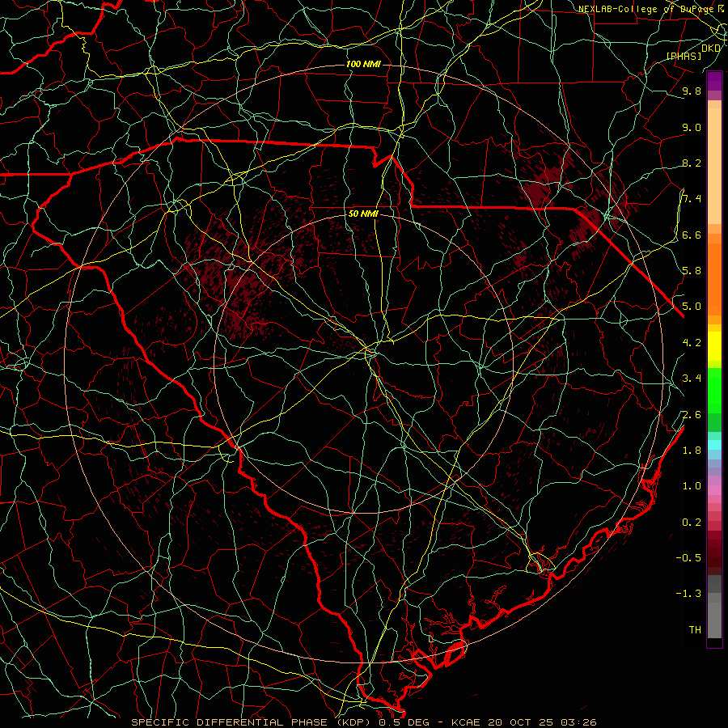728x728 pixels.
Task: Click the 0.5 DEG elevation text
Action: 404,722
